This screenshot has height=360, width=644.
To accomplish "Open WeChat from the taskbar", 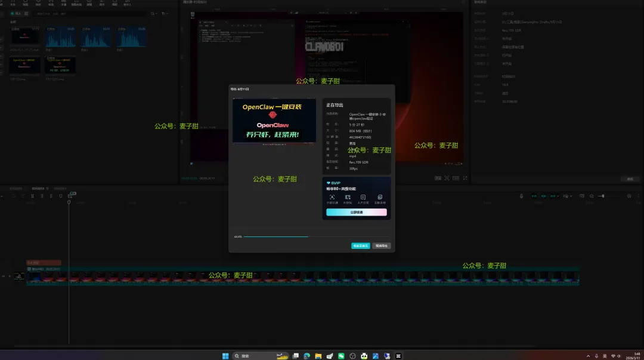I will pos(341,356).
